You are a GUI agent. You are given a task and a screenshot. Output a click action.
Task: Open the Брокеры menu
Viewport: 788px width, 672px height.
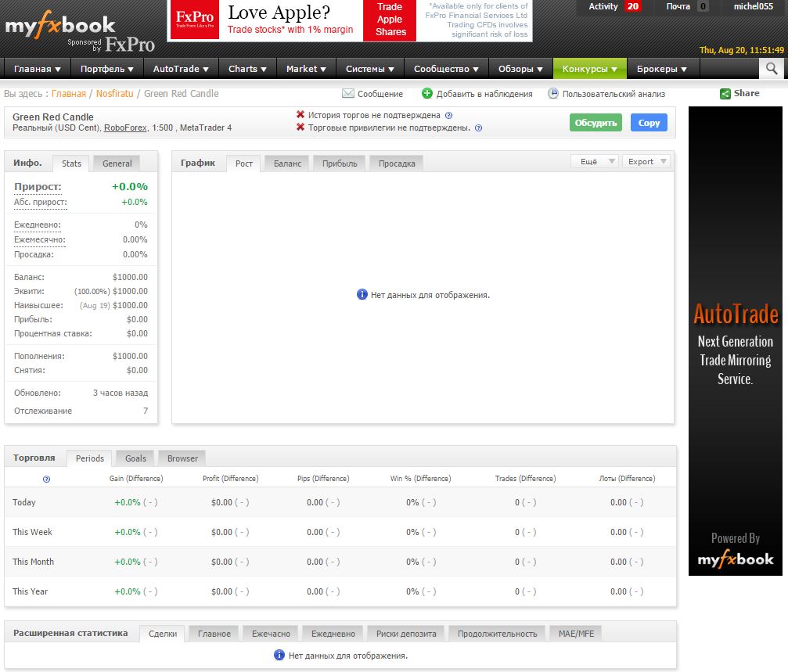pos(662,69)
